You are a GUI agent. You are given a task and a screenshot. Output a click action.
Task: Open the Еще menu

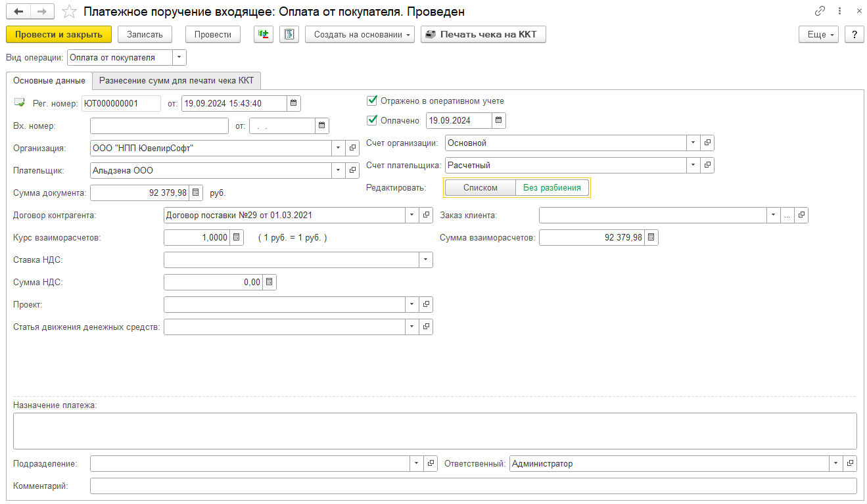click(818, 34)
